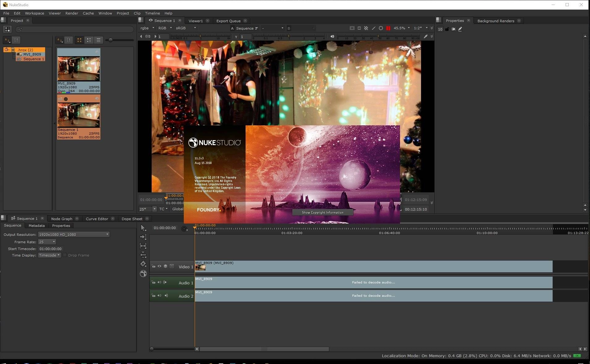The image size is (590, 364).
Task: Click bin sort A-Z icon in tree pane
Action: click(7, 40)
